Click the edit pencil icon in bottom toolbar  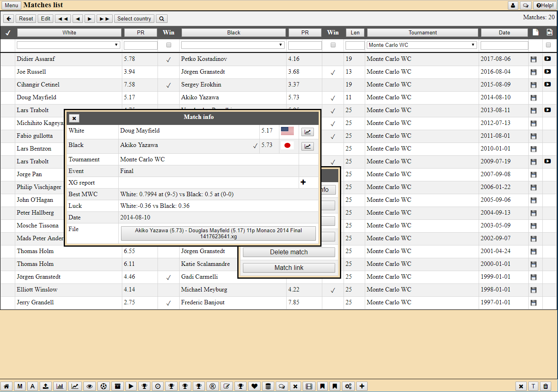click(226, 386)
